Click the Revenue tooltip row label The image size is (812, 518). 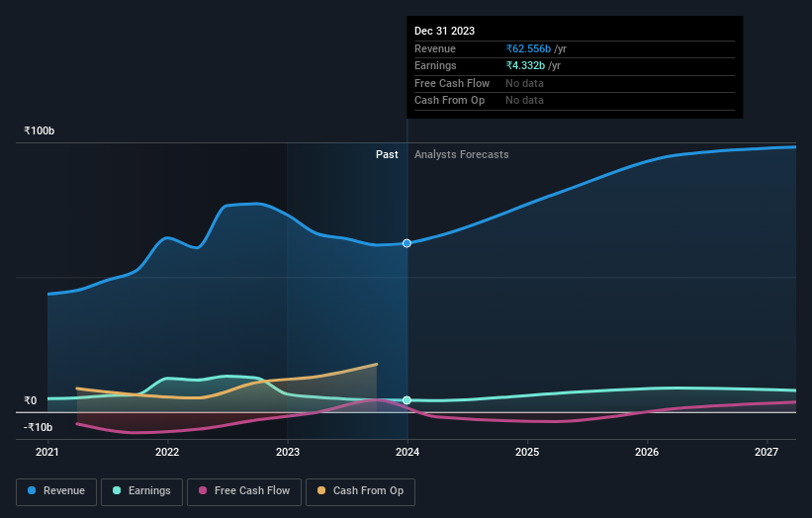(435, 48)
